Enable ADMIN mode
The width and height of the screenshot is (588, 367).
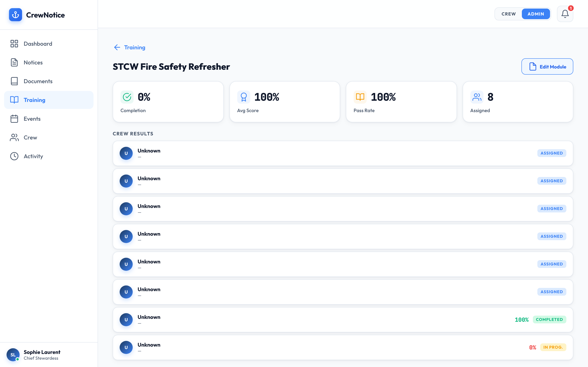pos(536,14)
